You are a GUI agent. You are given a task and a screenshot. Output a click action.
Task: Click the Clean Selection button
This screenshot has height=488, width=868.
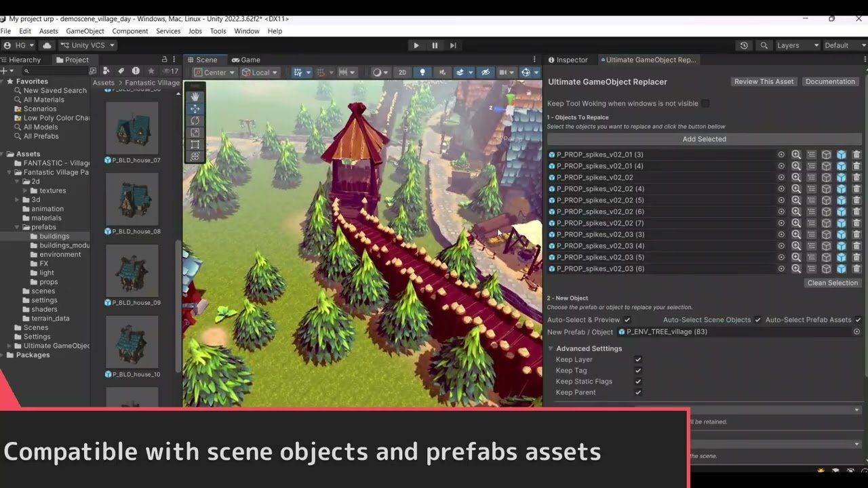[x=833, y=283]
